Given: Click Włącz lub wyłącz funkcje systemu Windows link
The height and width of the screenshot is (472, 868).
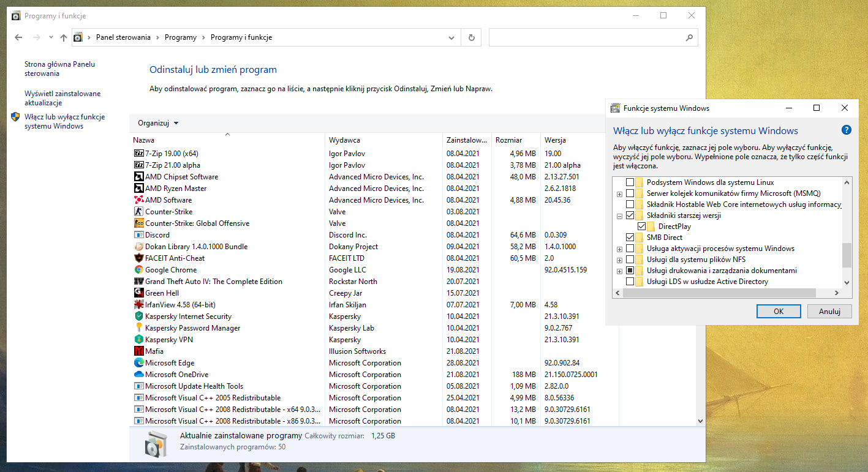Looking at the screenshot, I should click(64, 121).
